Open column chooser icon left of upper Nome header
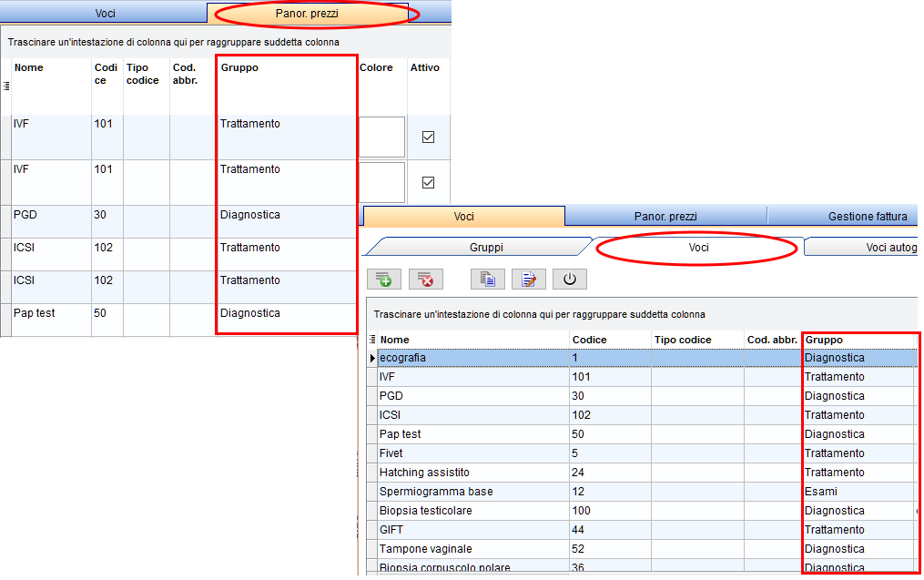Screen dimensions: 924x580 pos(6,86)
